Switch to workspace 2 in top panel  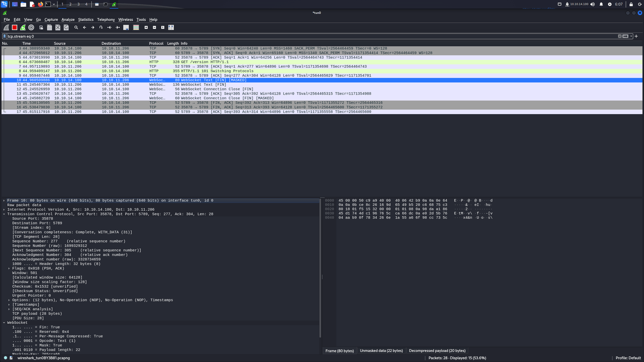click(x=70, y=4)
